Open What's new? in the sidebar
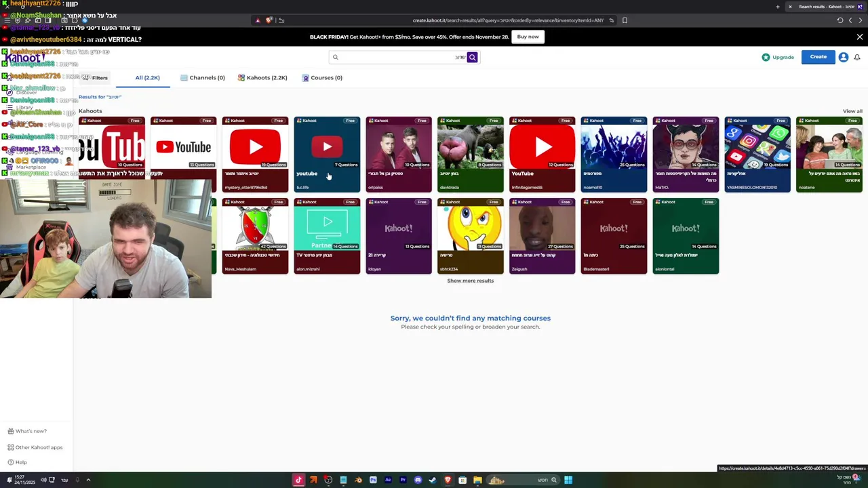The width and height of the screenshot is (868, 488). (27, 431)
